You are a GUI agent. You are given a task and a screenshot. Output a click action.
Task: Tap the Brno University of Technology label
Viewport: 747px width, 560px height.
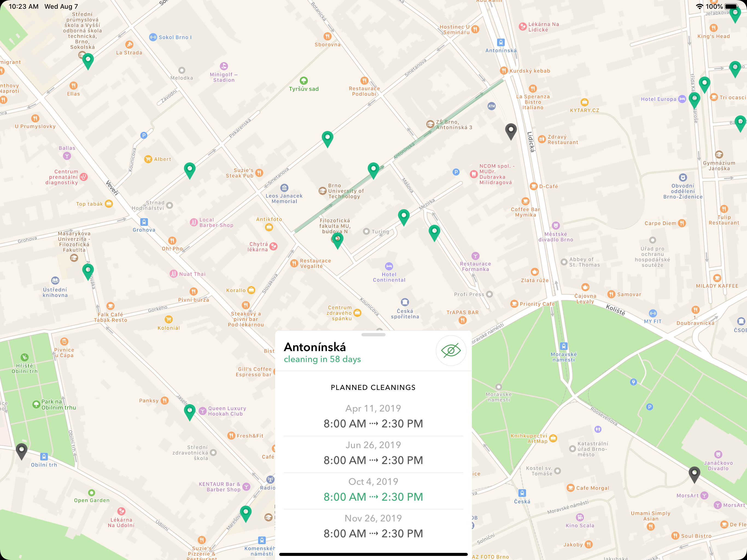tap(346, 191)
